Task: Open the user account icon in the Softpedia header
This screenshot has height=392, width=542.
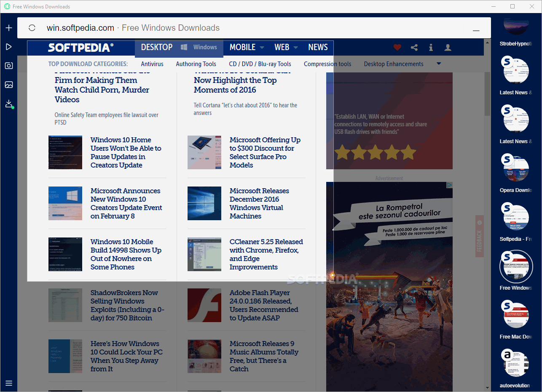Action: click(448, 48)
